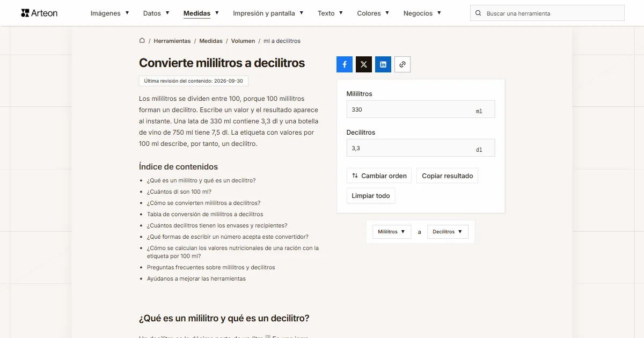Click into the Mililitros input field
Image resolution: width=644 pixels, height=338 pixels.
[x=421, y=109]
